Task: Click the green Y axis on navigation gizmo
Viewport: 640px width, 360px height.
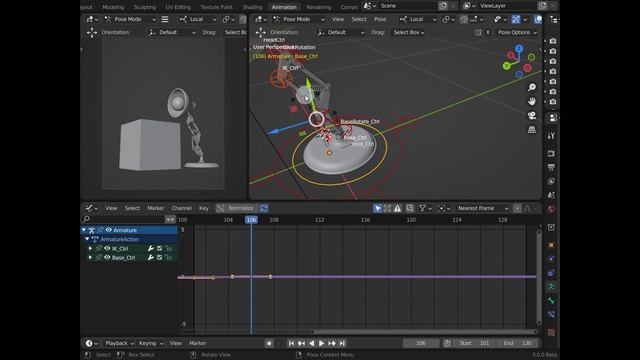Action: click(x=507, y=65)
